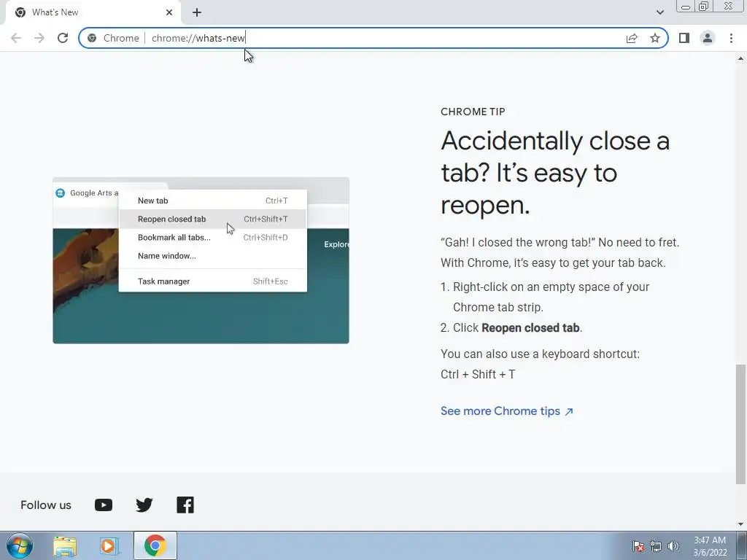Expand the tab search chevron
This screenshot has height=560, width=747.
pos(659,12)
